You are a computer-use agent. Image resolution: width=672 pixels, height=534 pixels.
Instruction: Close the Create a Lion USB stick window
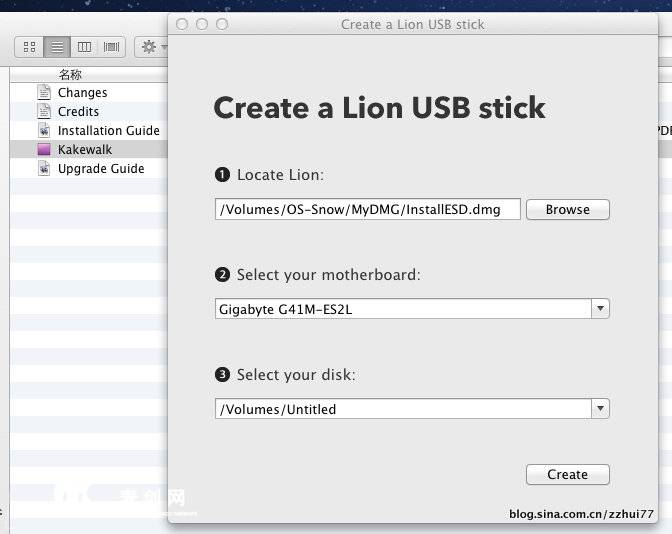pyautogui.click(x=182, y=24)
